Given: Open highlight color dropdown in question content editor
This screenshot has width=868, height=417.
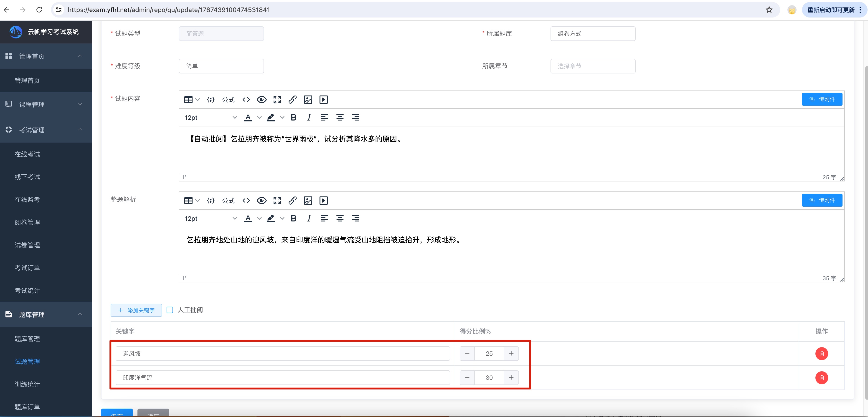Looking at the screenshot, I should click(x=282, y=118).
